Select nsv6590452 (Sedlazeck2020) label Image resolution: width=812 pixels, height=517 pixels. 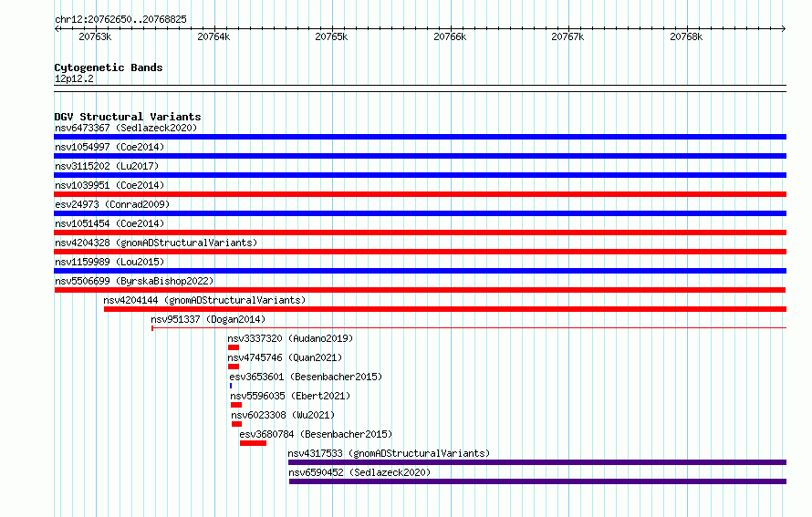[x=359, y=472]
